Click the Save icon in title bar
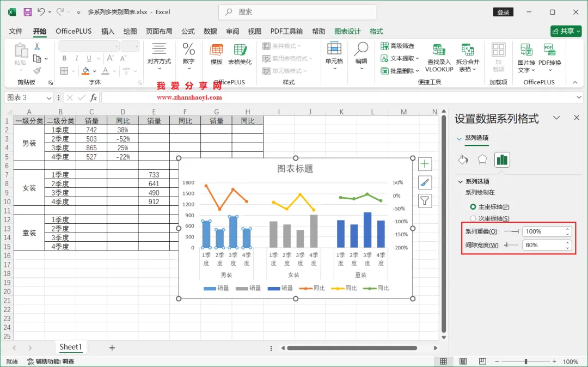588x367 pixels. click(27, 12)
